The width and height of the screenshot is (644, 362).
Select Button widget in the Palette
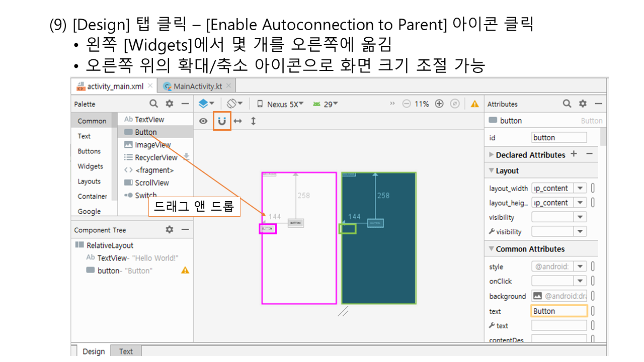(145, 132)
